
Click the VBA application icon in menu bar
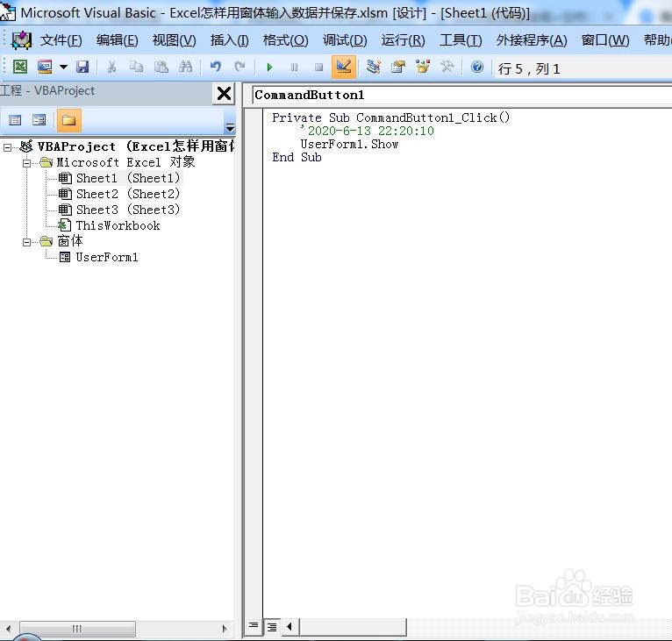pyautogui.click(x=21, y=40)
